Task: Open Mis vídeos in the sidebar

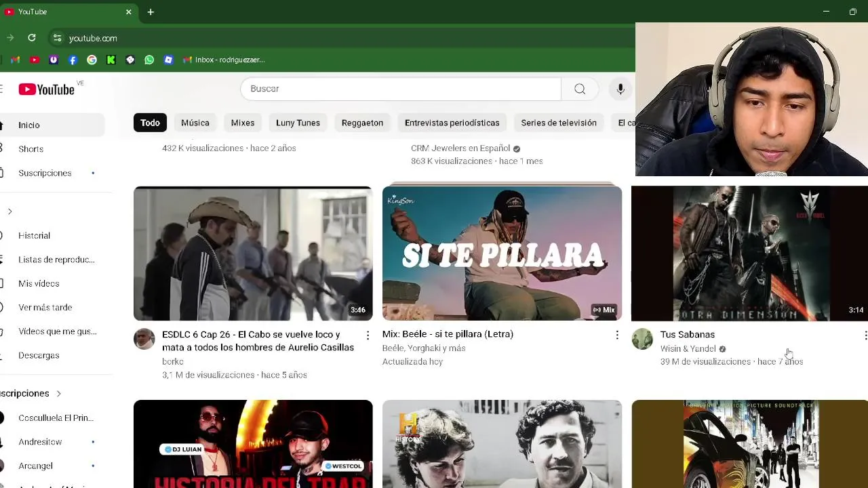Action: point(52,283)
